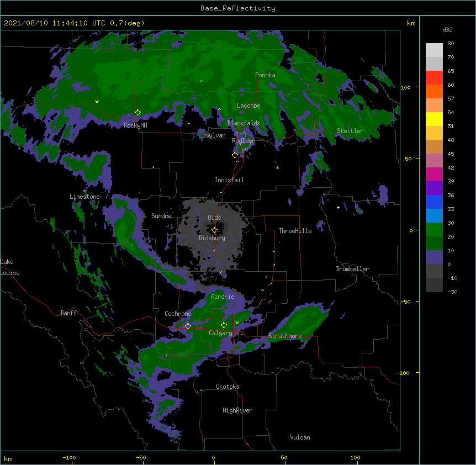The height and width of the screenshot is (465, 476).
Task: Click the white plus marker north of Drumheller
Action: tap(338, 207)
